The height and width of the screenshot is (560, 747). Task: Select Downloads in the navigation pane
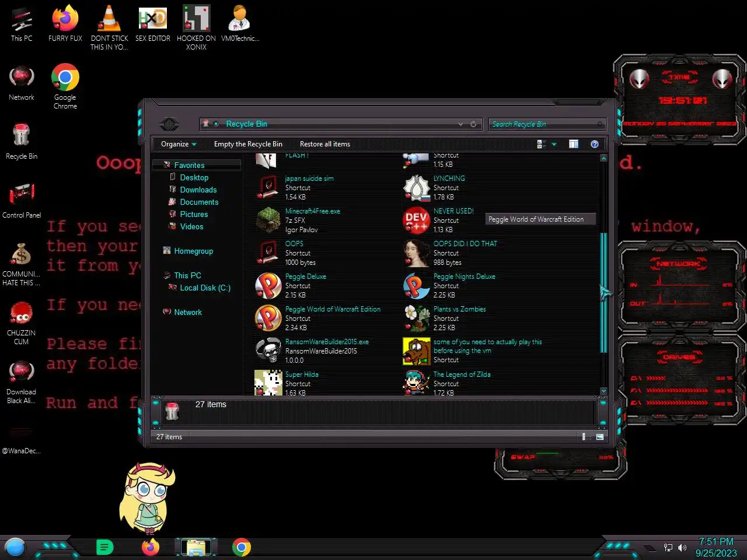tap(198, 190)
